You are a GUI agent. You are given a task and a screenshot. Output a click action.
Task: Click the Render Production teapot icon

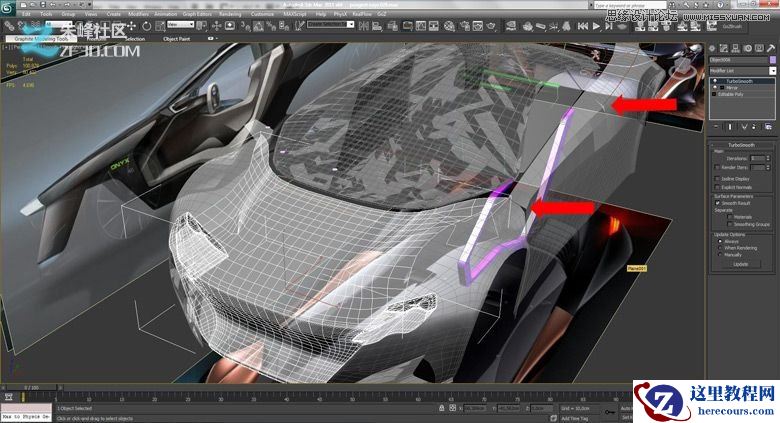[491, 26]
